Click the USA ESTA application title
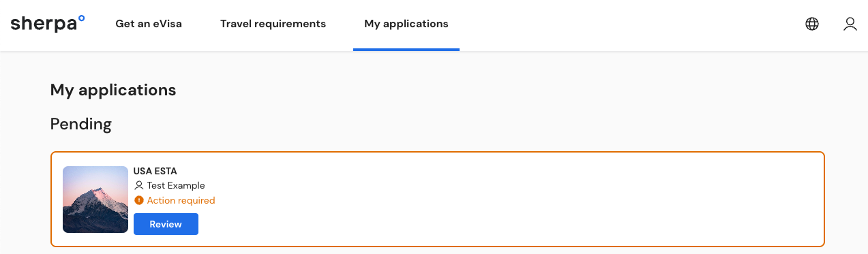Image resolution: width=868 pixels, height=254 pixels. coord(155,171)
